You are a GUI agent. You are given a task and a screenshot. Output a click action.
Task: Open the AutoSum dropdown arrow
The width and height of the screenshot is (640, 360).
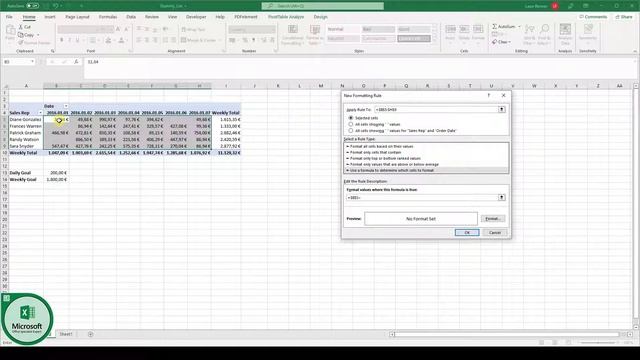519,27
